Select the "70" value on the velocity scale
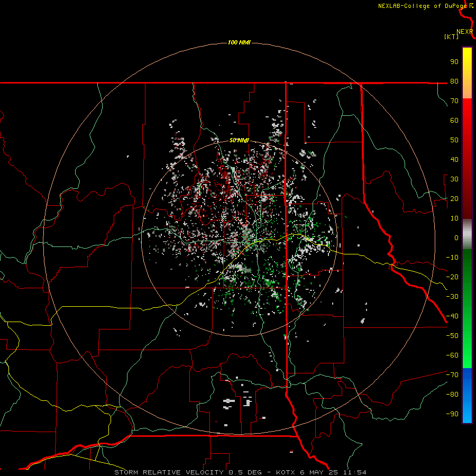 point(454,101)
